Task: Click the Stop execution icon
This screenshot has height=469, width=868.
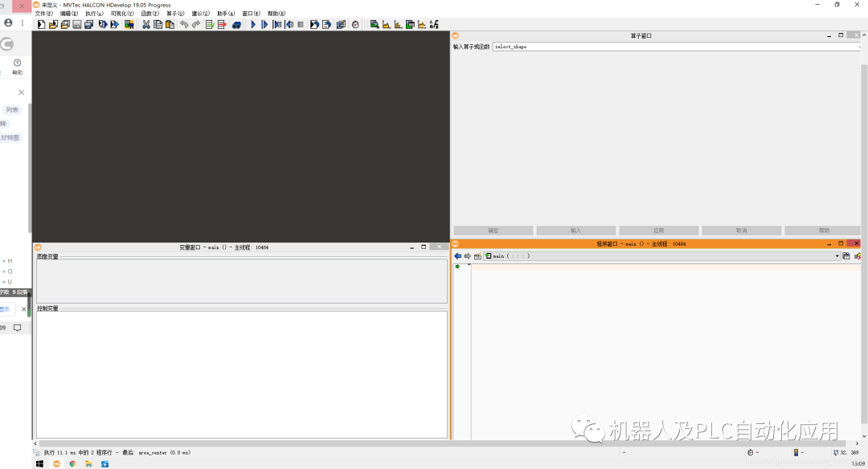Action: click(x=299, y=24)
